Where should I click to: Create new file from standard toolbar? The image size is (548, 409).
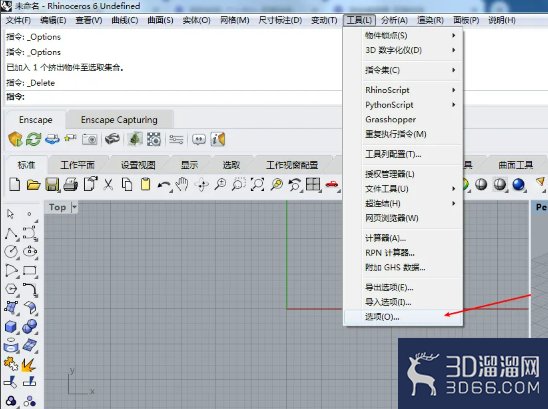pos(14,184)
